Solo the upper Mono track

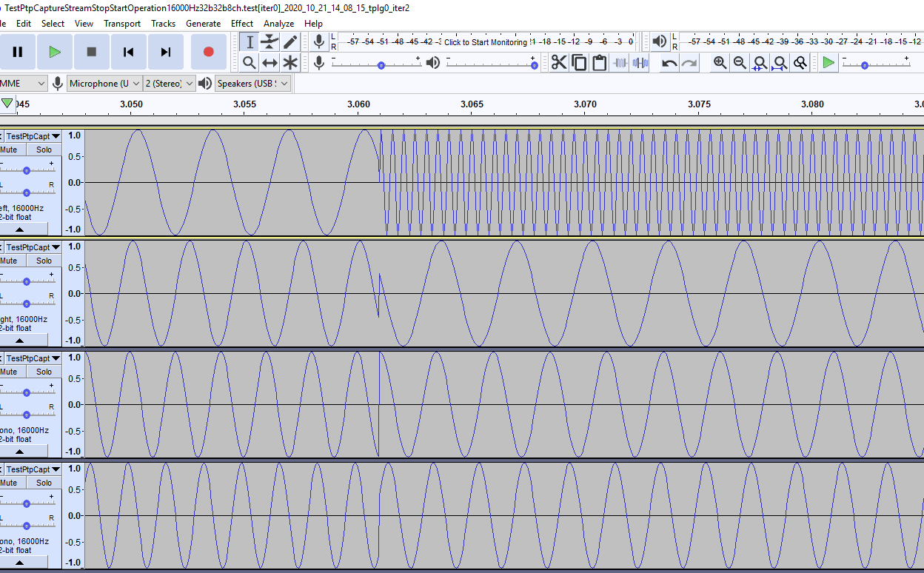(44, 372)
